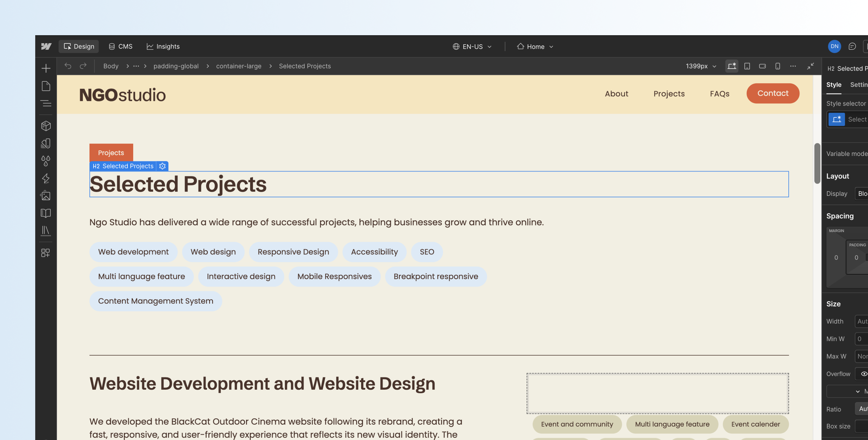The image size is (868, 440).
Task: Open the Components cube panel
Action: (46, 126)
